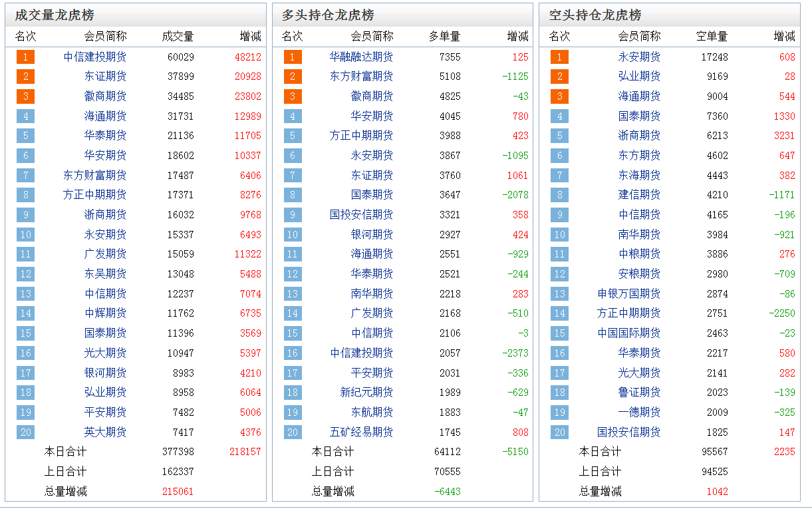Select the 空头持仓龙虎榜 panel title
Image resolution: width=812 pixels, height=509 pixels.
595,15
